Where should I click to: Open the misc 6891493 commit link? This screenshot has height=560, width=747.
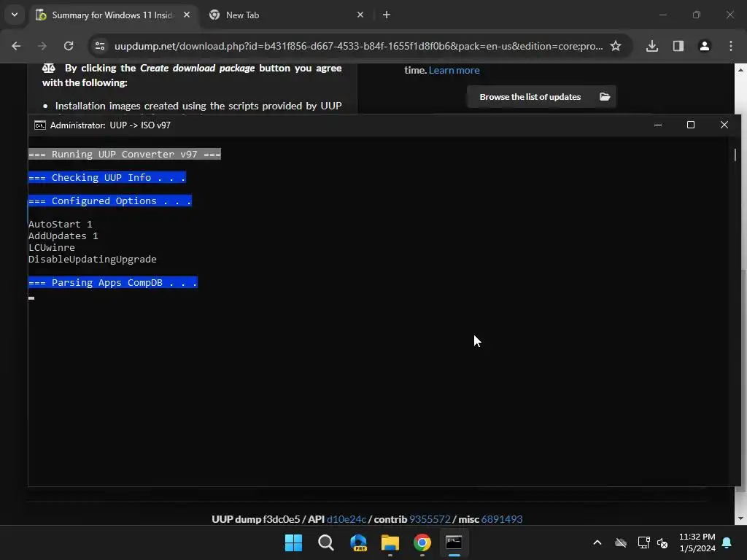tap(502, 519)
